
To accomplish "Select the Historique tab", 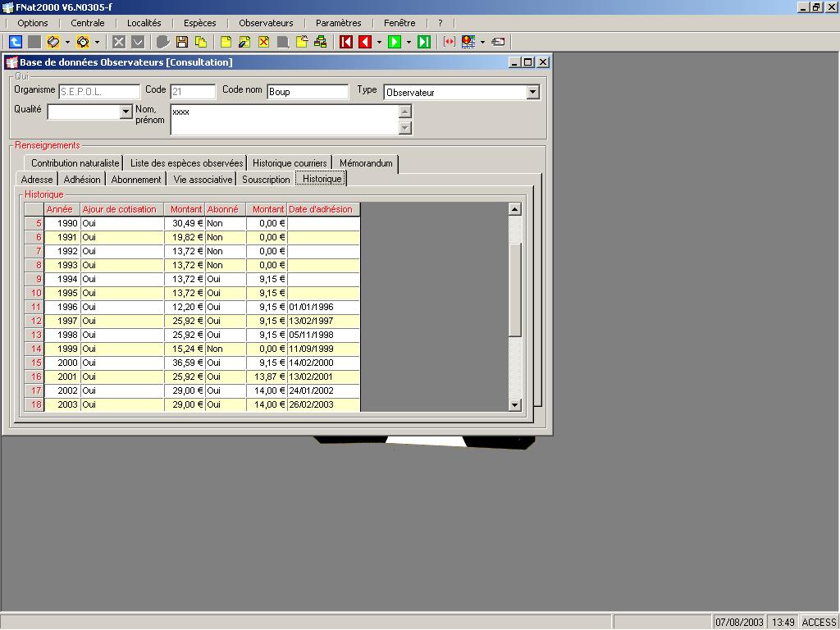I will (322, 179).
